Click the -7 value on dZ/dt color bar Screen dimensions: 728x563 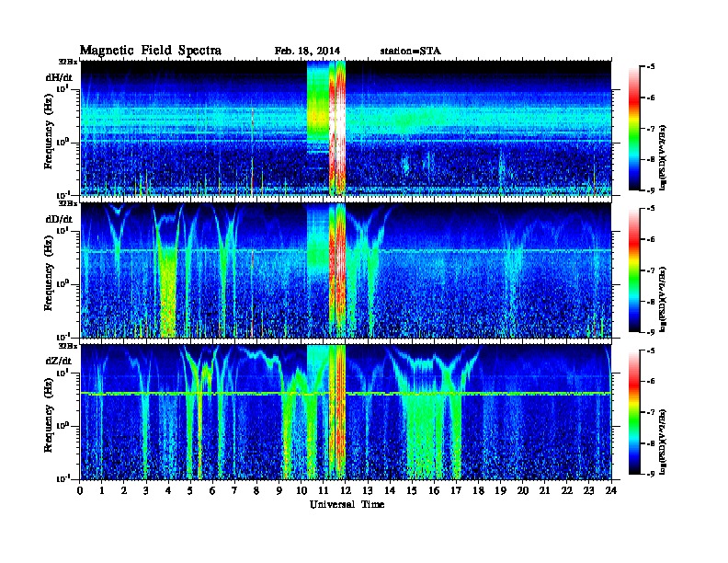(x=651, y=412)
